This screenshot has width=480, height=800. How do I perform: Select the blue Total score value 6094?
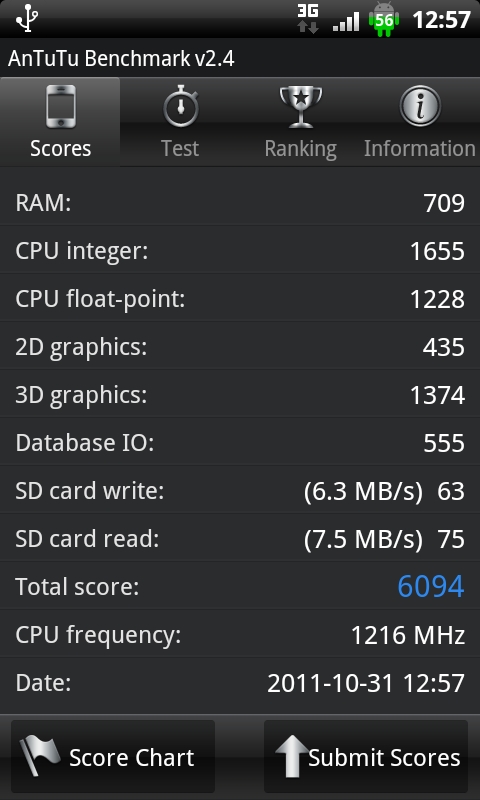coord(431,586)
